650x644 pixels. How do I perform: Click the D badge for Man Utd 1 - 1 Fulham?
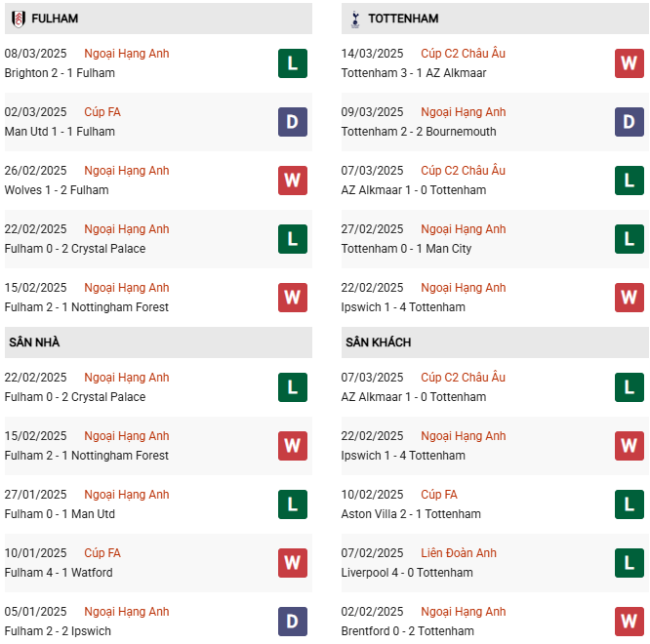tap(293, 122)
